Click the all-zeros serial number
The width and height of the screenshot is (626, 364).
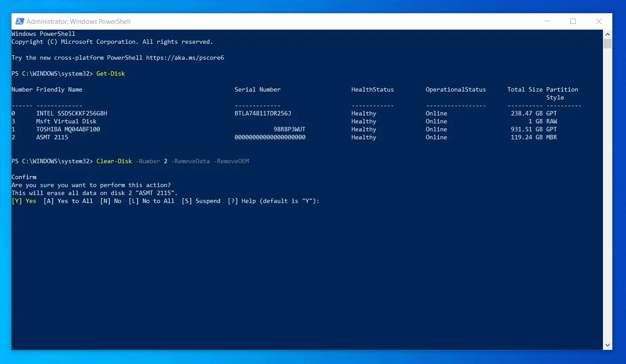pos(270,137)
